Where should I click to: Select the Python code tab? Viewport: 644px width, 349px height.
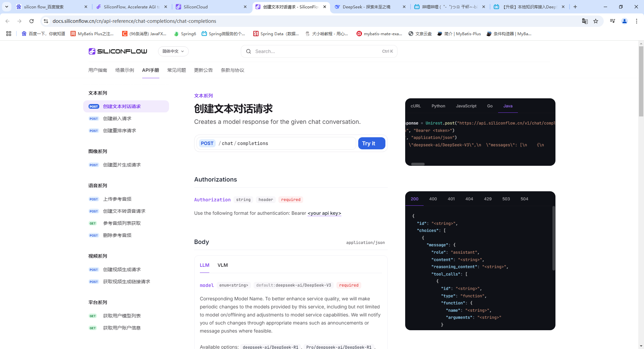[438, 106]
